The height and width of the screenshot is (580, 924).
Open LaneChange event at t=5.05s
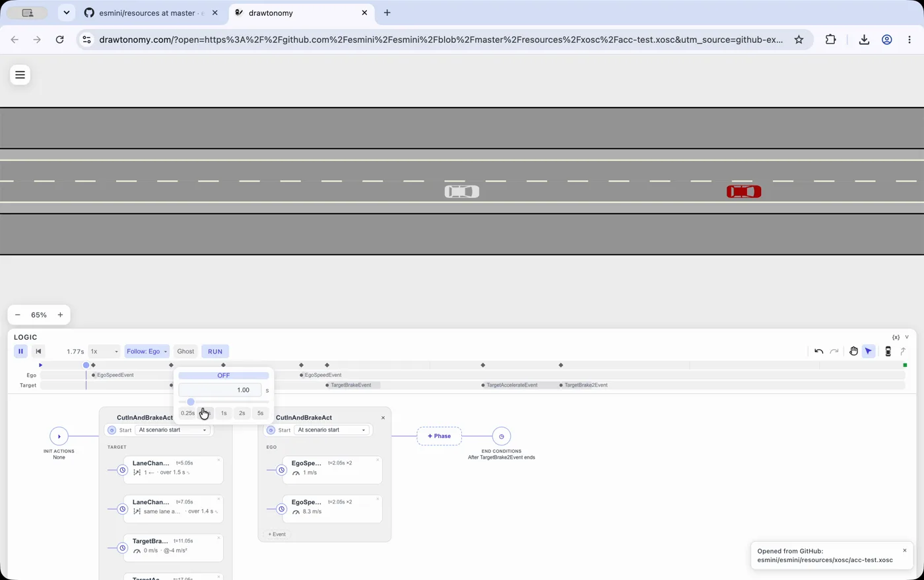point(174,470)
